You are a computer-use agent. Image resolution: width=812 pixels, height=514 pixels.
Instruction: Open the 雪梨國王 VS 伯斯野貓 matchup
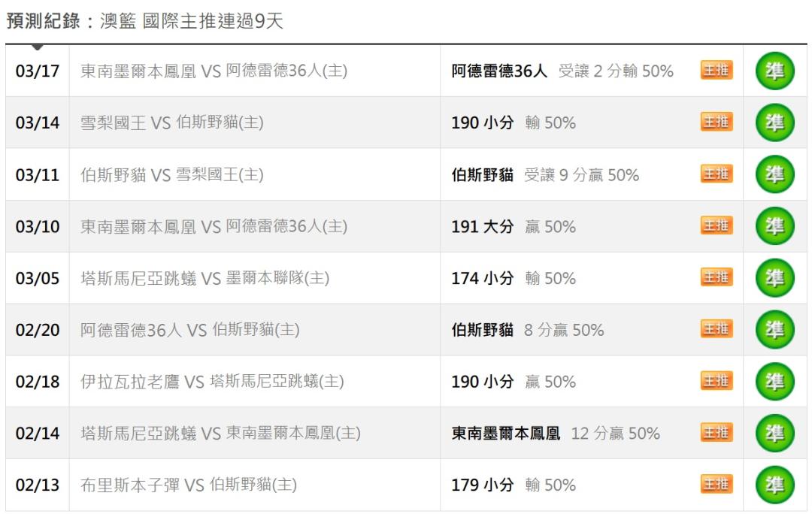pyautogui.click(x=171, y=123)
